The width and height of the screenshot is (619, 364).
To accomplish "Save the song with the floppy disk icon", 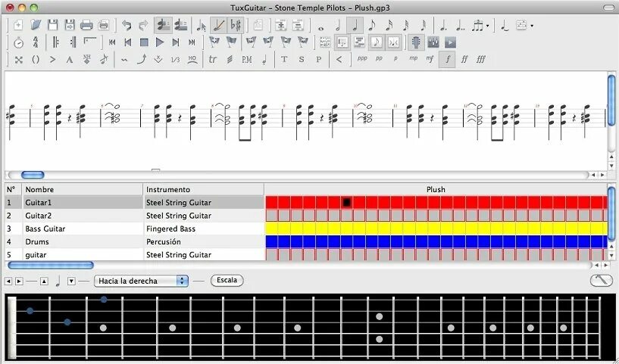I will [x=52, y=25].
